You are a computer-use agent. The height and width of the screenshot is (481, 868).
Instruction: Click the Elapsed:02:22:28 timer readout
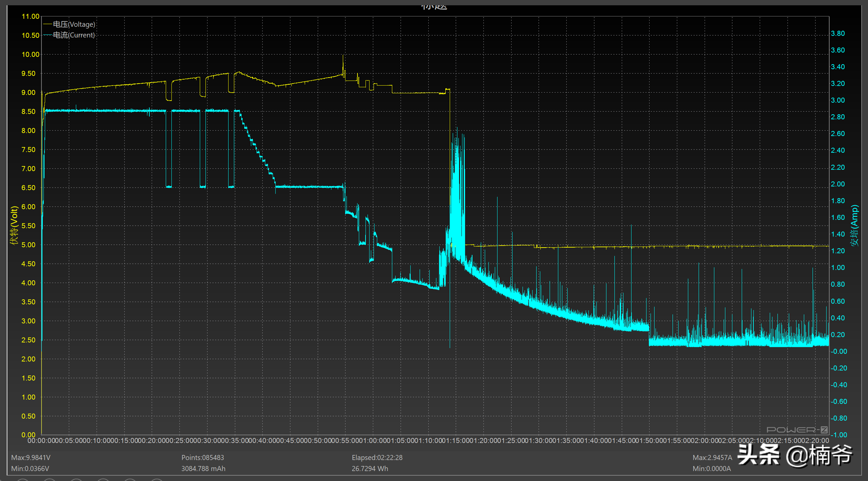(x=377, y=457)
